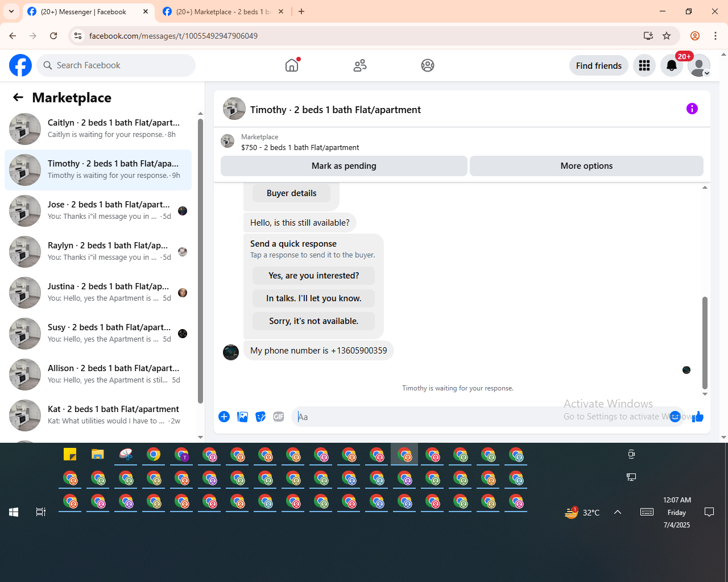Click the 'Hello, is this still available?' message
728x582 pixels.
[x=300, y=223]
